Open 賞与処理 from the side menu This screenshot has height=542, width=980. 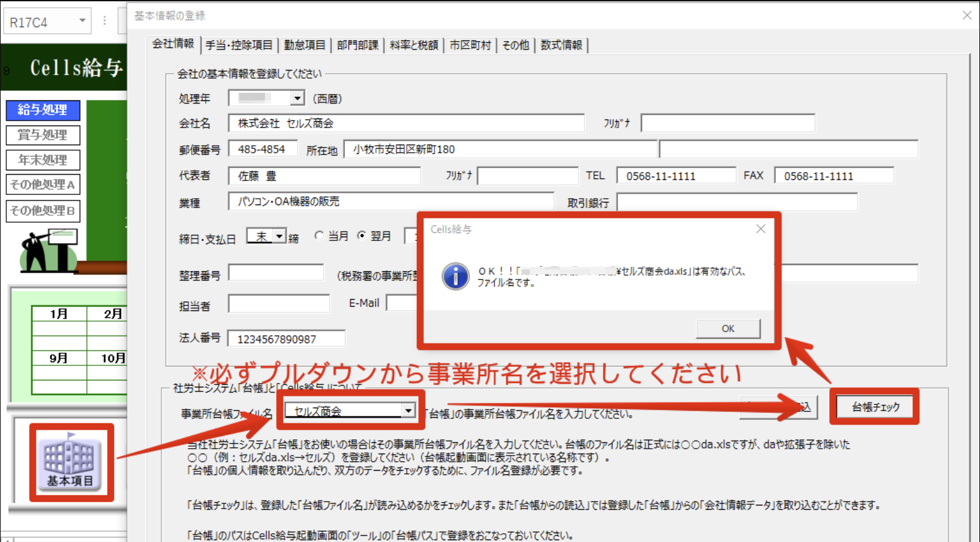click(x=43, y=135)
